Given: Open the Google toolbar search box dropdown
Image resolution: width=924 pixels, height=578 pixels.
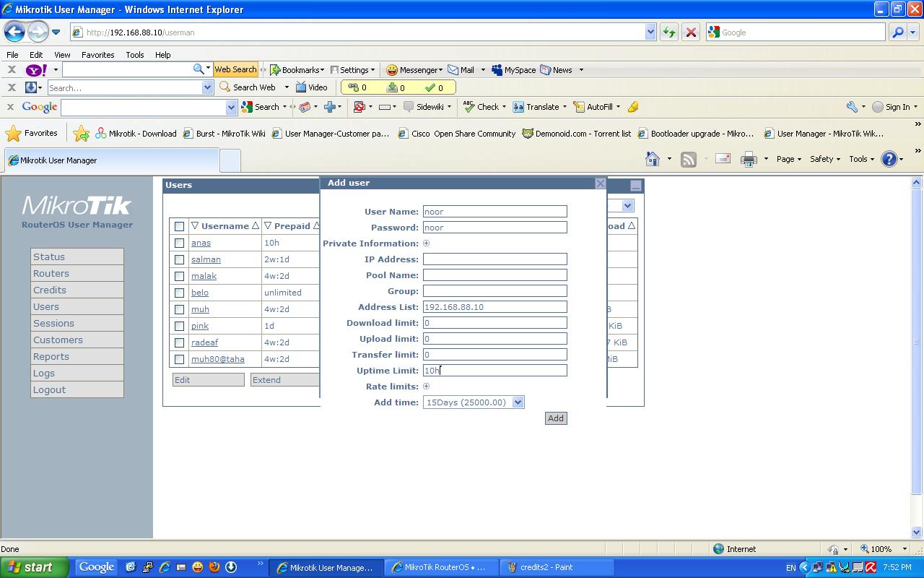Looking at the screenshot, I should click(x=231, y=108).
